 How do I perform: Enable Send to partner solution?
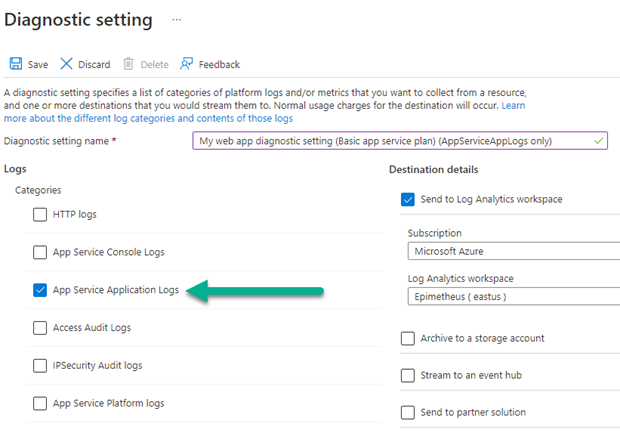[408, 412]
